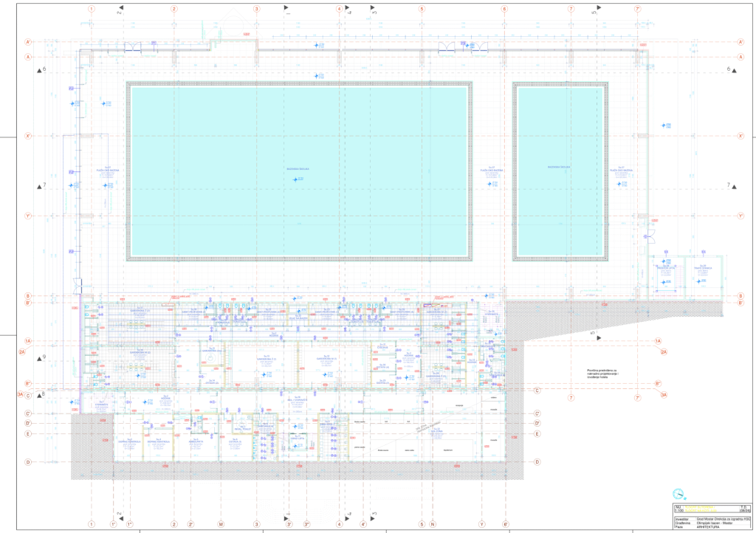
Task: Click section marker 7 on right edge
Action: pyautogui.click(x=730, y=185)
